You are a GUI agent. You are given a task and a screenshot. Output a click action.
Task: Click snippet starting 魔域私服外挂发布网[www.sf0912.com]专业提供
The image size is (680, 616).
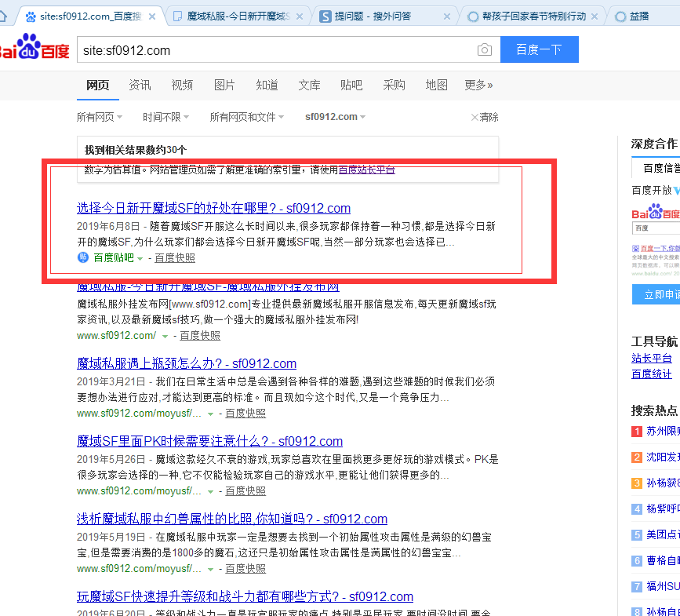[x=286, y=312]
